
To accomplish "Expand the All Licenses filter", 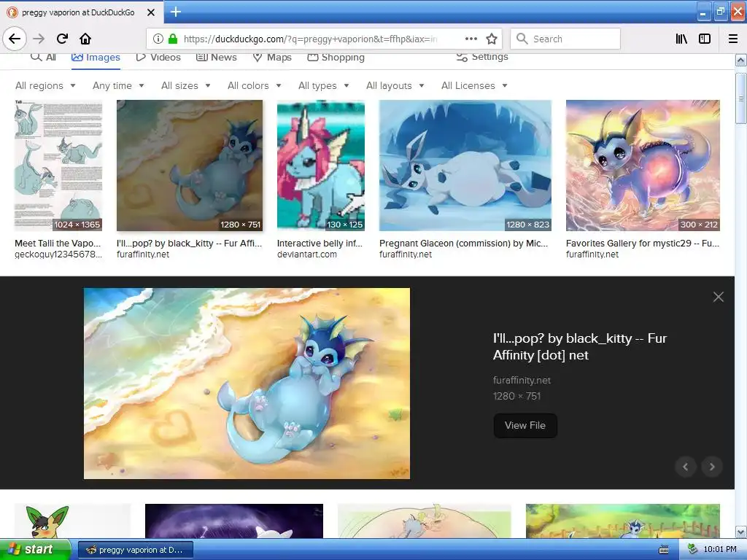I will click(474, 86).
